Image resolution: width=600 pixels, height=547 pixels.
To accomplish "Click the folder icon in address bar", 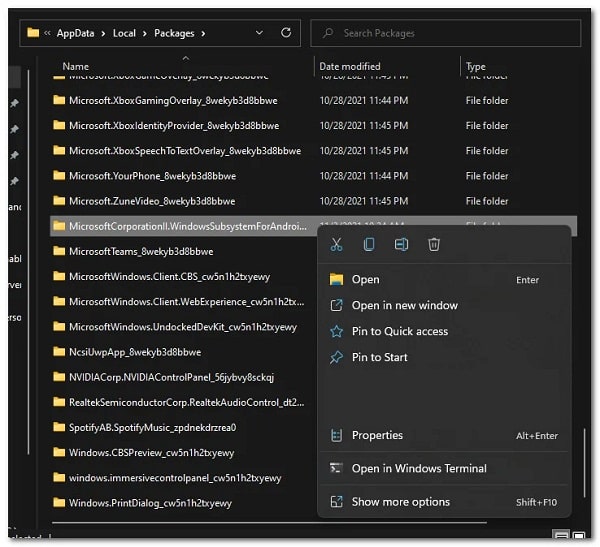I will [34, 33].
